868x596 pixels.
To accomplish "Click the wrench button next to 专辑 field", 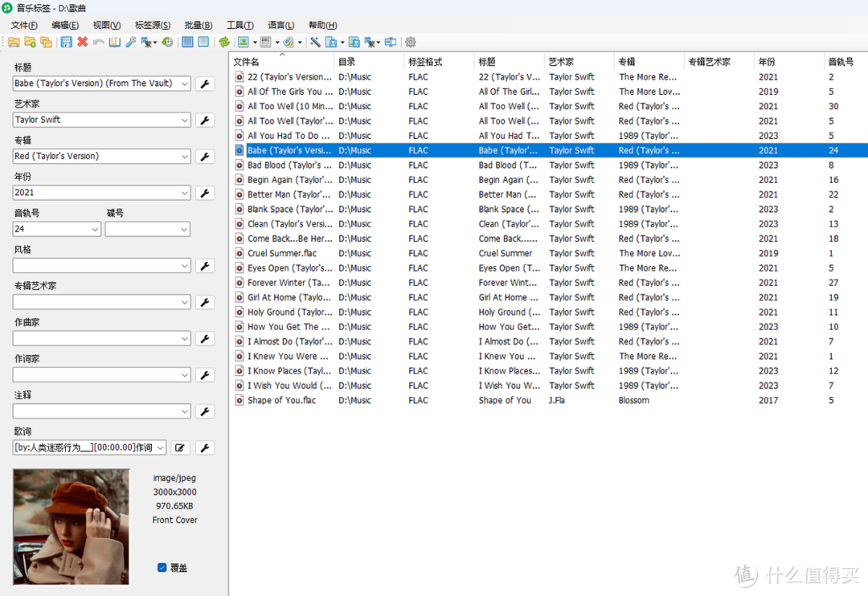I will tap(205, 157).
